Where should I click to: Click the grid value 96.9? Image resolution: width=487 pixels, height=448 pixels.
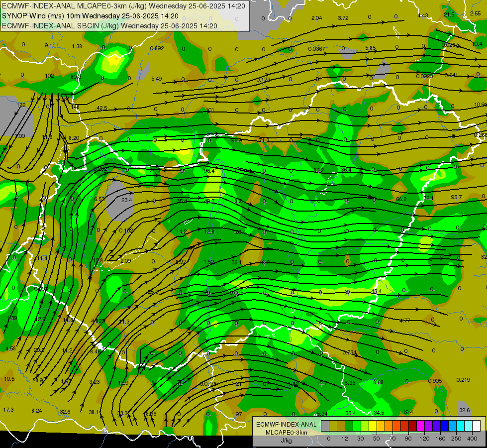[236, 140]
